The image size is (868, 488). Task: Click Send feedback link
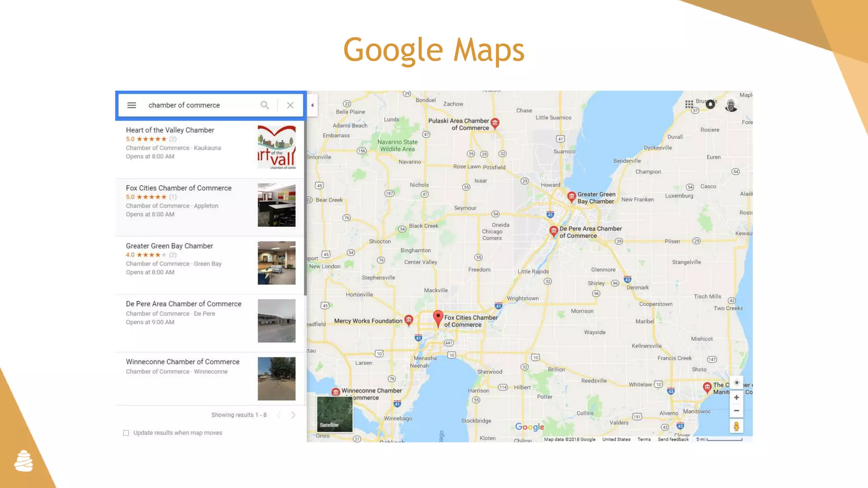[673, 439]
